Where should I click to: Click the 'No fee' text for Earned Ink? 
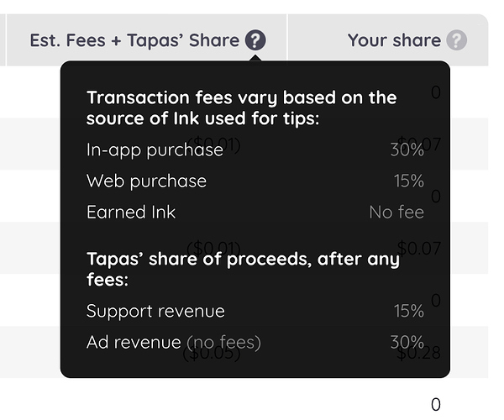tap(396, 212)
